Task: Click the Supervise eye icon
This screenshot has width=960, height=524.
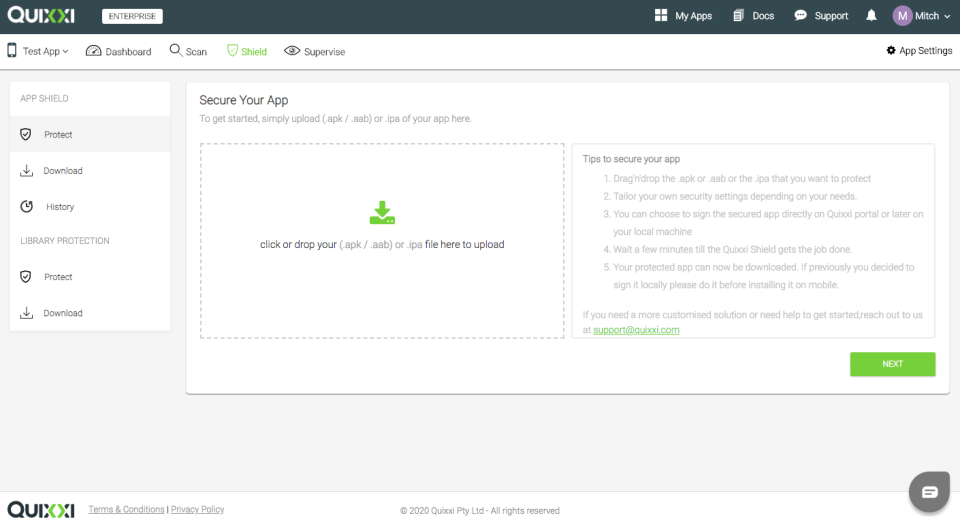Action: click(292, 51)
